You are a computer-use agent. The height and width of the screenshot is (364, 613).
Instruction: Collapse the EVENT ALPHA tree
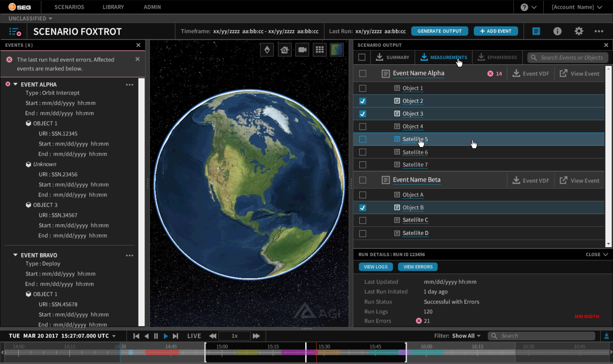[16, 84]
